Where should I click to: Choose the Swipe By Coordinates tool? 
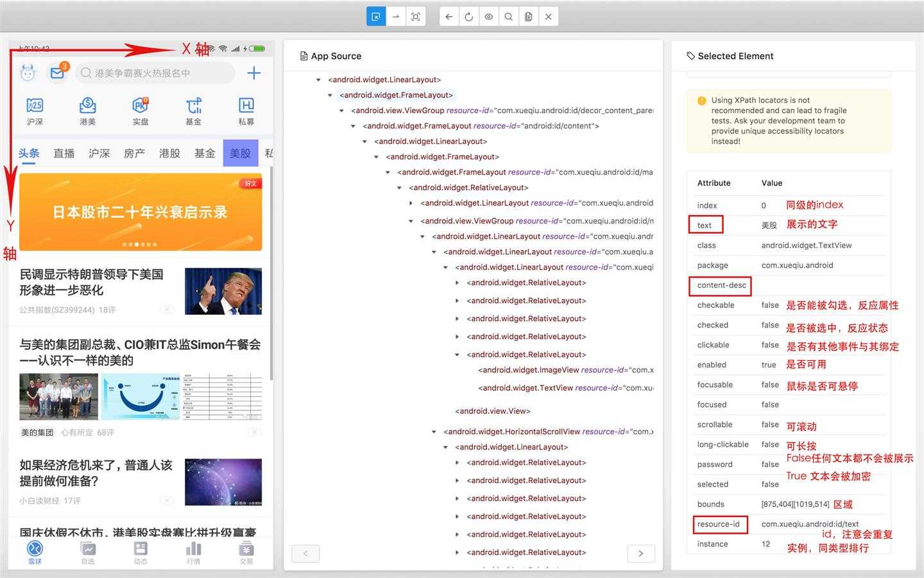tap(396, 17)
